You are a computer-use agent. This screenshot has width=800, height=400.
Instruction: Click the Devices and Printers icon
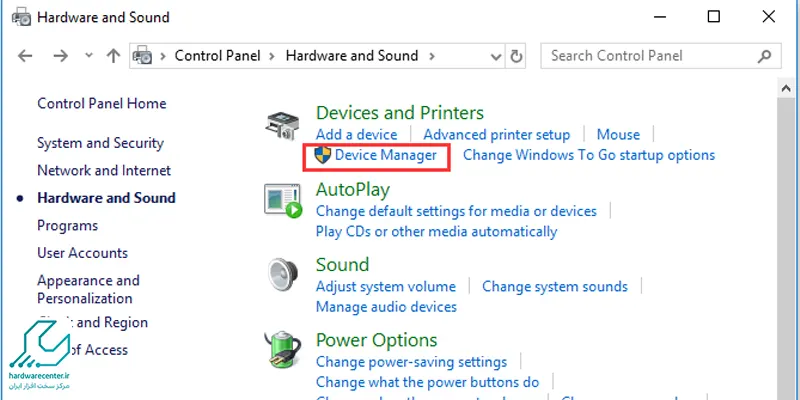[281, 125]
